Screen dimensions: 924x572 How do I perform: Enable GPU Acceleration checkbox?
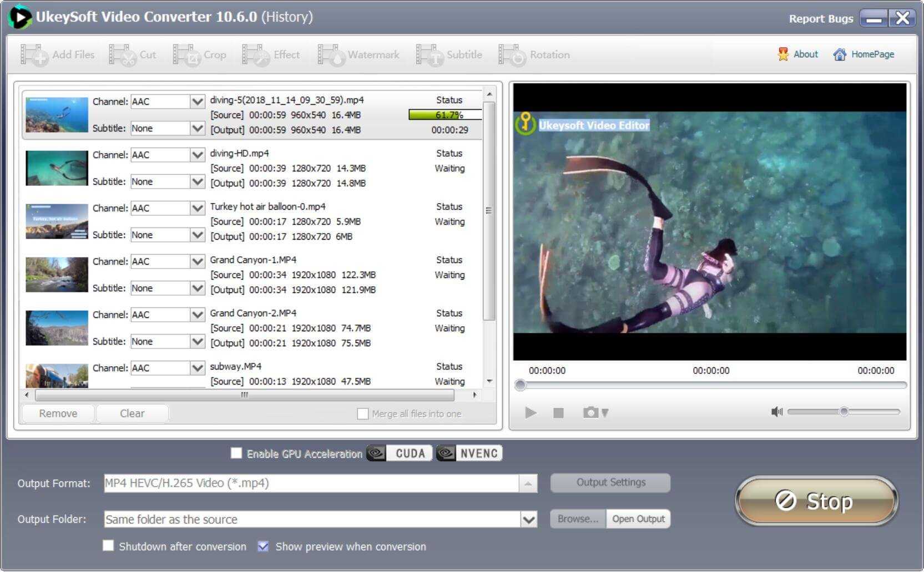(236, 453)
